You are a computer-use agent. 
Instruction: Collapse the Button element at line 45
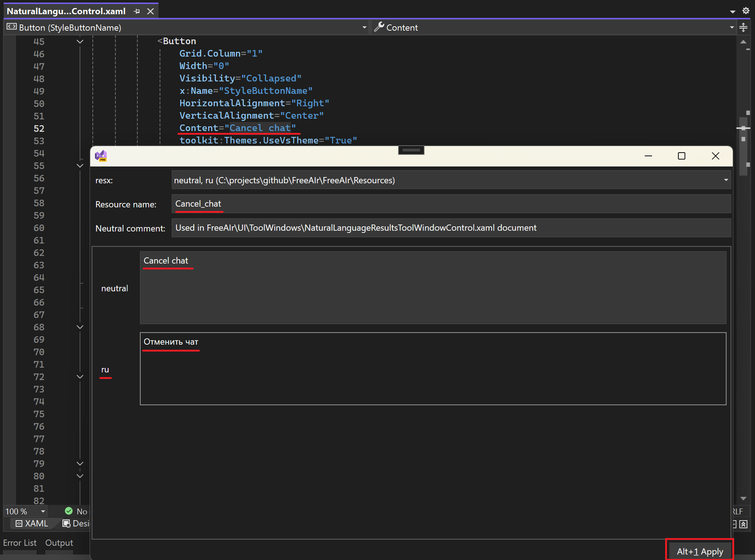pos(80,42)
